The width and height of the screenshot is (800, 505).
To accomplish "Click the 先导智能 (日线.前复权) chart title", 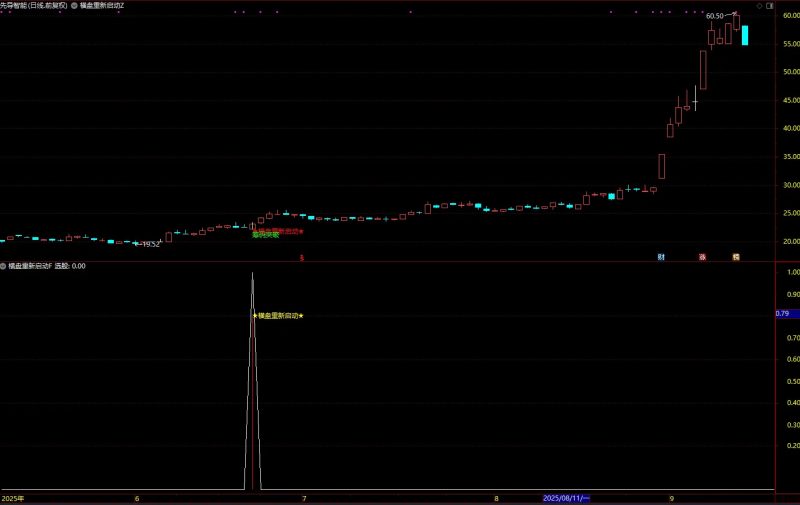I will coord(34,5).
